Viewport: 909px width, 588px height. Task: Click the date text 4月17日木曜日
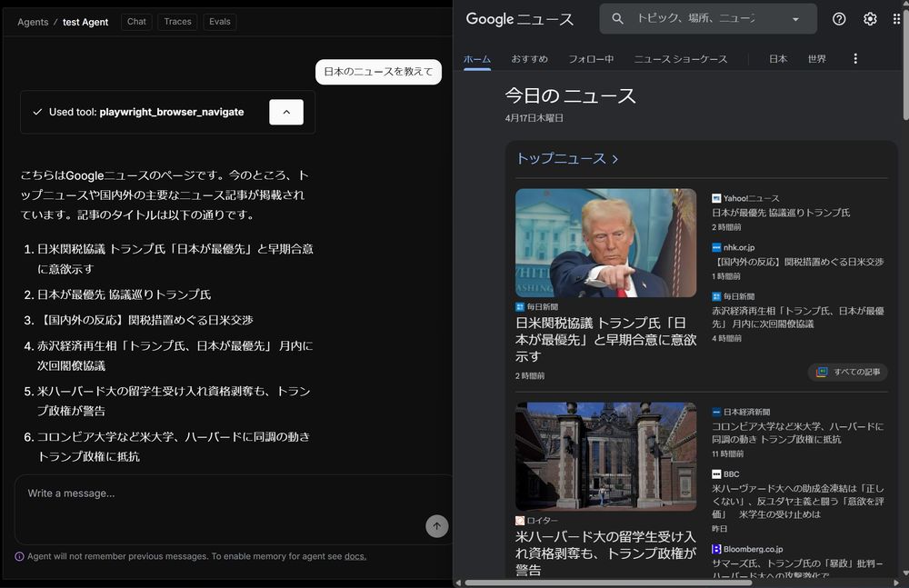click(534, 118)
